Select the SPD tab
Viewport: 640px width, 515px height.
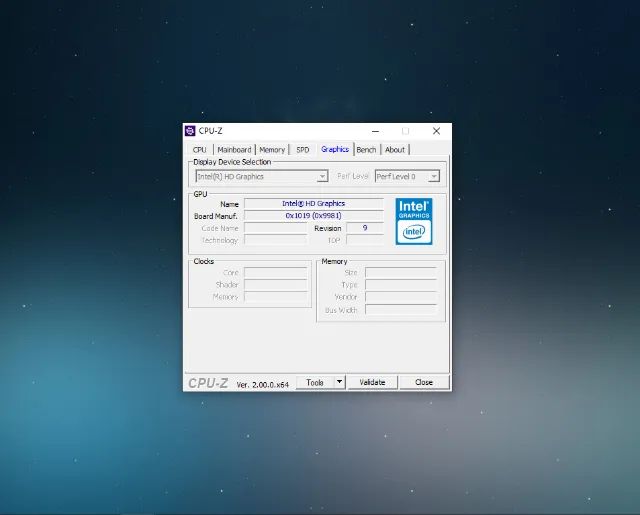(302, 150)
